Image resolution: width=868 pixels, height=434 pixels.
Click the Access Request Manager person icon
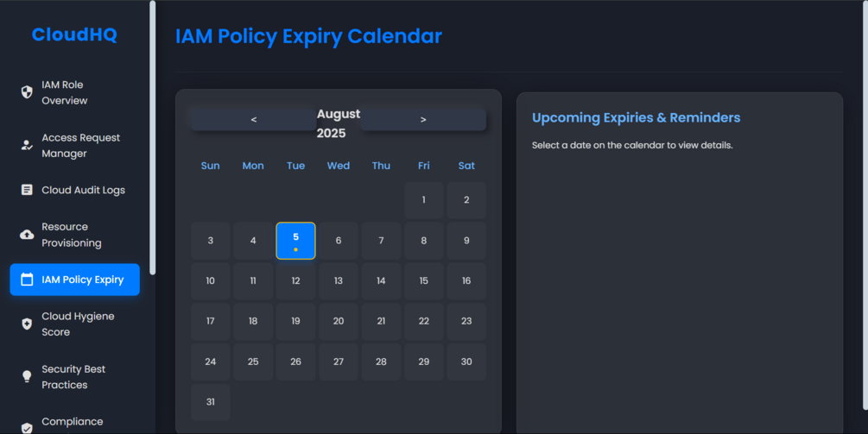coord(27,145)
